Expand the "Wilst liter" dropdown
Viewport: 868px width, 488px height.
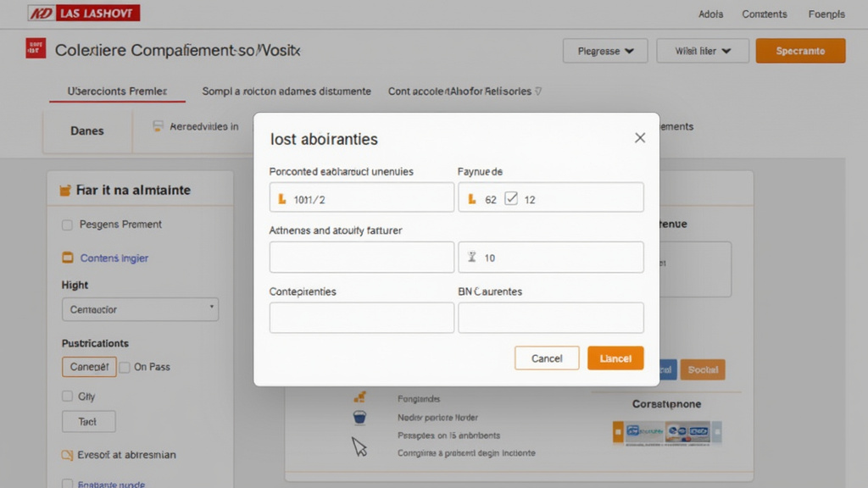point(703,50)
